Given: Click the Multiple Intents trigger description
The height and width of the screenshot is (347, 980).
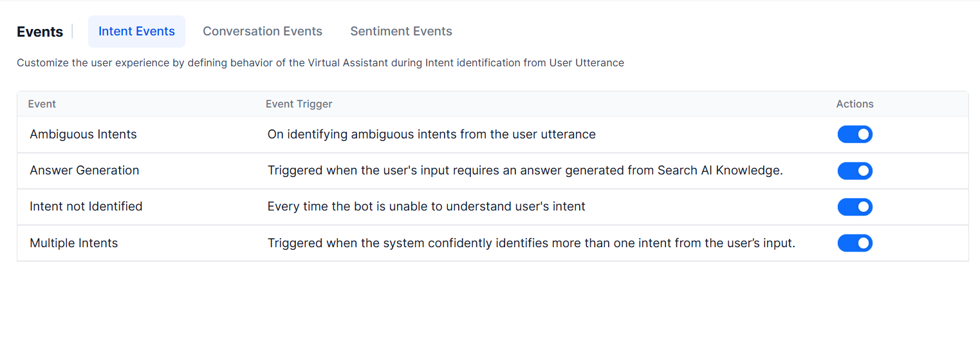Looking at the screenshot, I should point(531,243).
